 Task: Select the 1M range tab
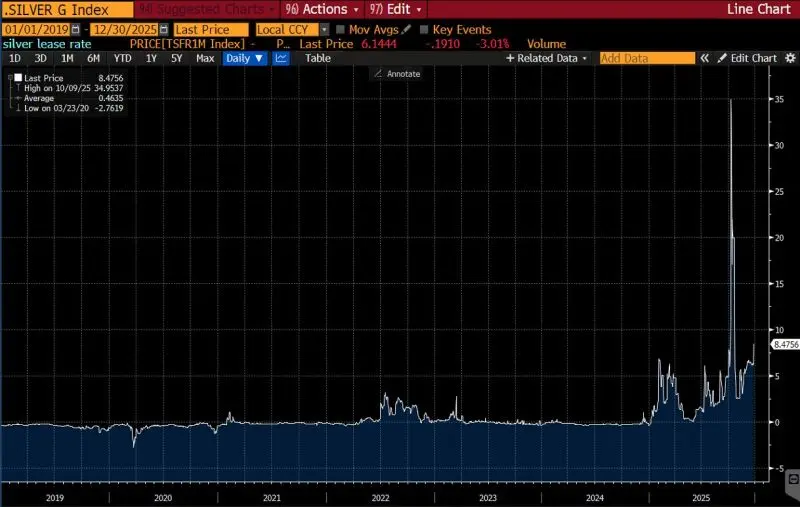coord(67,58)
